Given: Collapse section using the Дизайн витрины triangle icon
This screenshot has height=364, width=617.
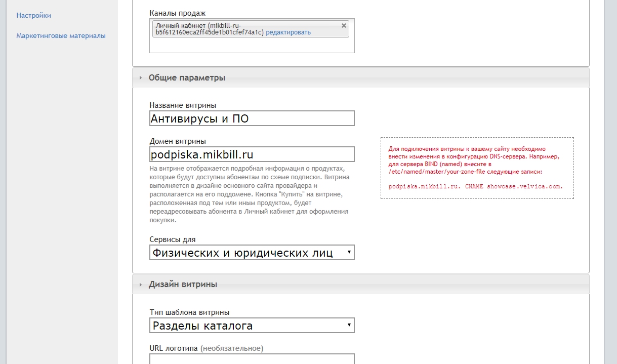Looking at the screenshot, I should pos(141,285).
